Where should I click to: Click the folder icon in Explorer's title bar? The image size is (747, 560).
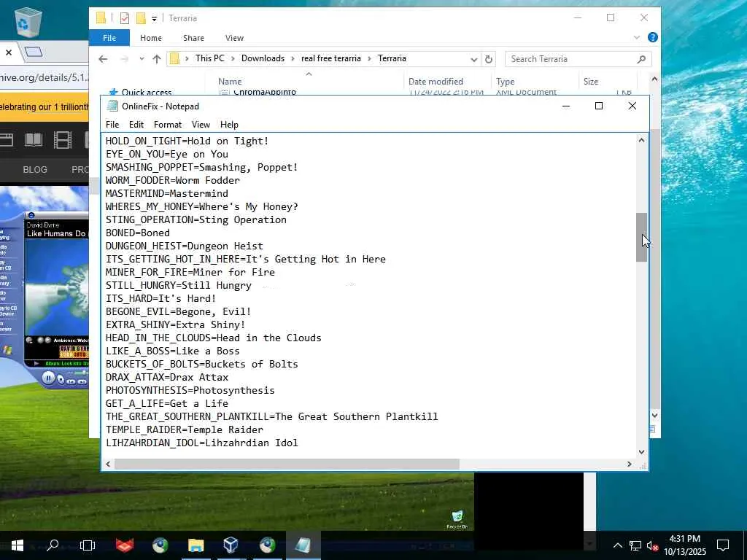click(101, 18)
